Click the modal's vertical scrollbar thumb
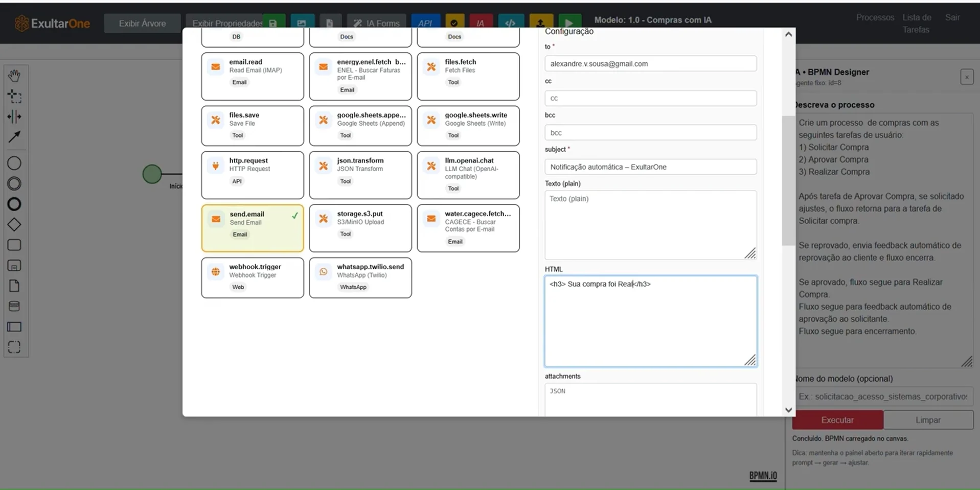The height and width of the screenshot is (490, 980). (x=788, y=180)
